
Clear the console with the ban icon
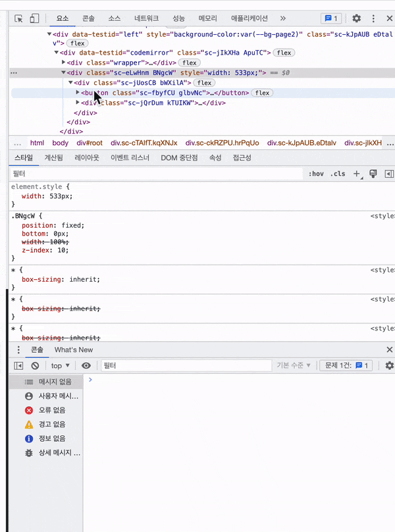pos(35,365)
